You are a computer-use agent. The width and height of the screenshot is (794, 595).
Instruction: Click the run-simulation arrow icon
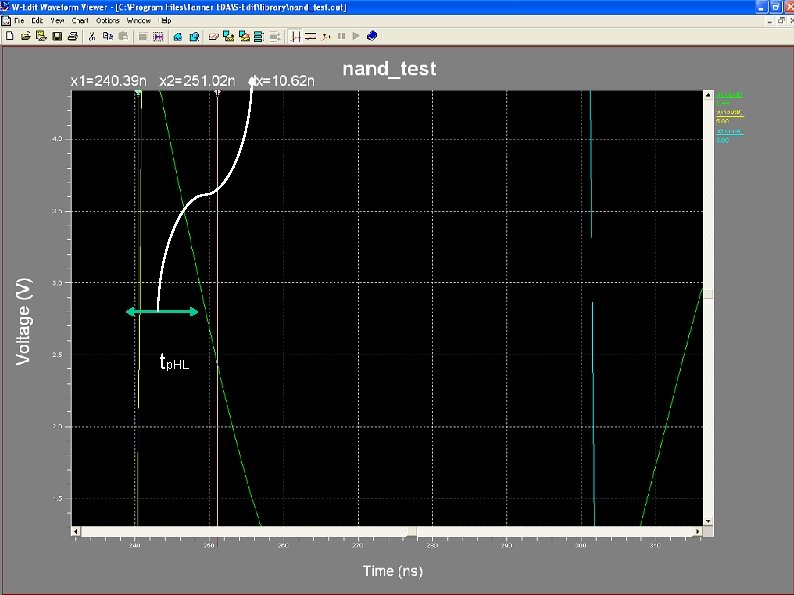[x=326, y=36]
